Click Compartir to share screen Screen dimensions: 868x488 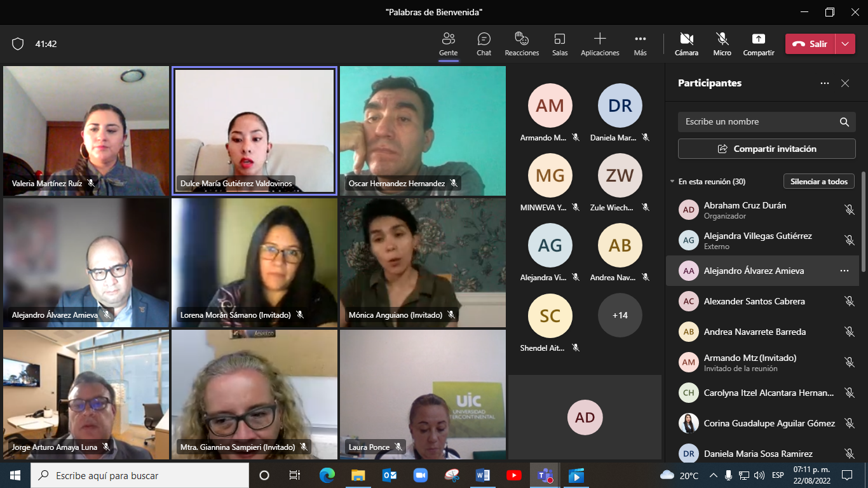point(759,44)
